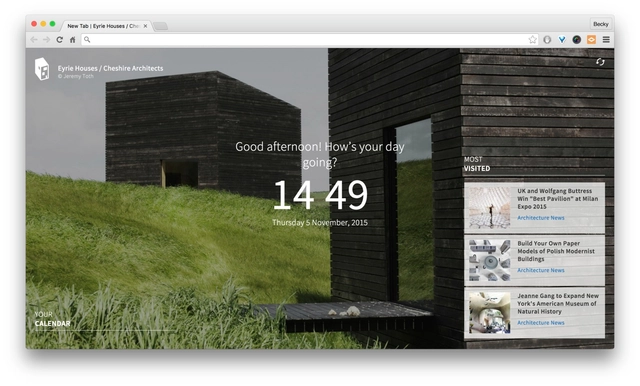
Task: Open a new blank tab button
Action: point(160,26)
